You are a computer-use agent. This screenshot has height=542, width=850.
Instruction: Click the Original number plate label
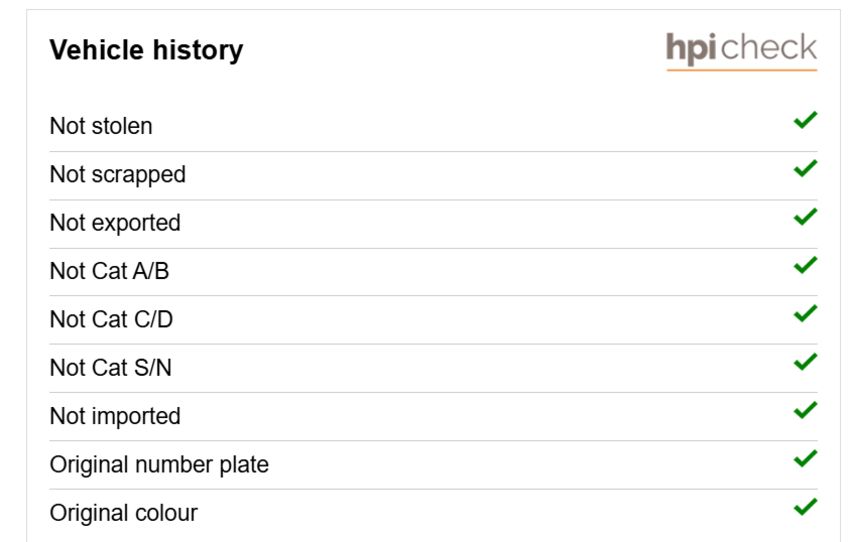pos(159,464)
